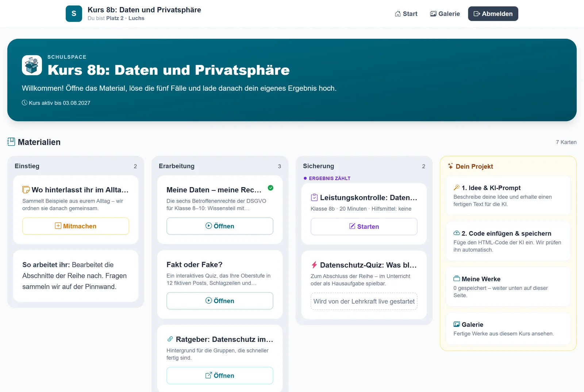Click the SchulSpace cube logo icon

[x=32, y=65]
